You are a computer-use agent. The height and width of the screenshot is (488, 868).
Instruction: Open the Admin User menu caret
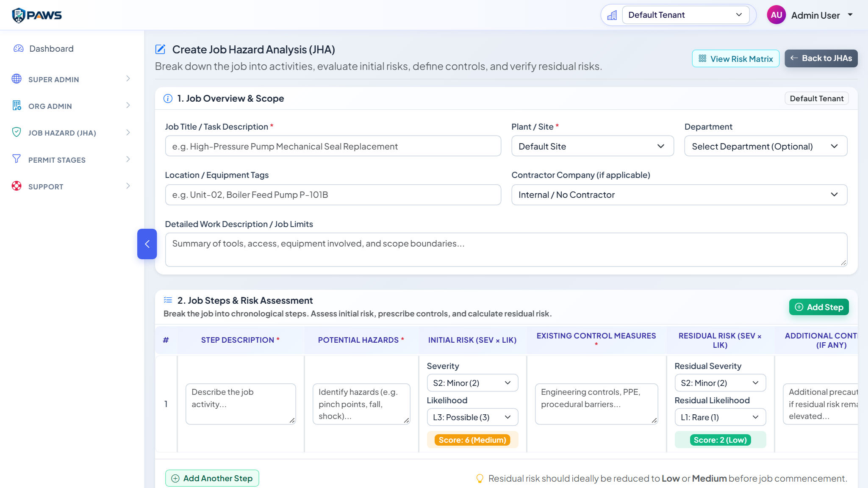click(x=850, y=15)
